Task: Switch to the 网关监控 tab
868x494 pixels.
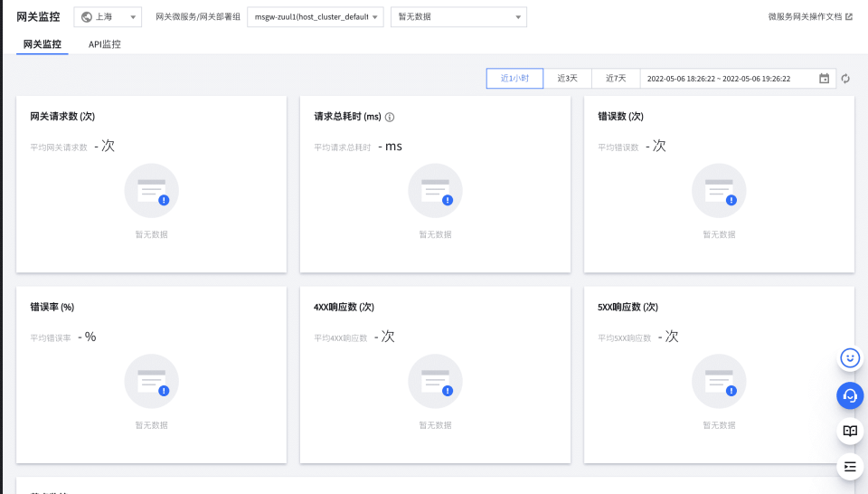Action: tap(42, 44)
